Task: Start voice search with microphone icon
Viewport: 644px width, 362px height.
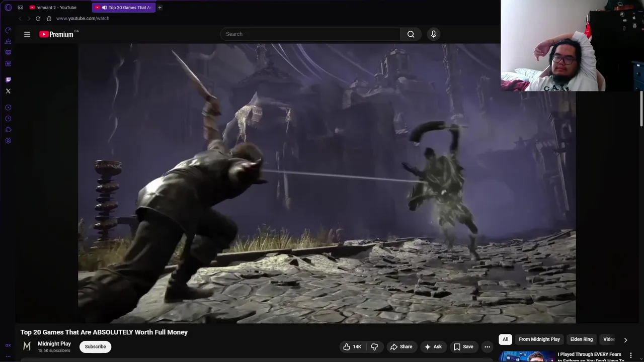Action: (434, 34)
